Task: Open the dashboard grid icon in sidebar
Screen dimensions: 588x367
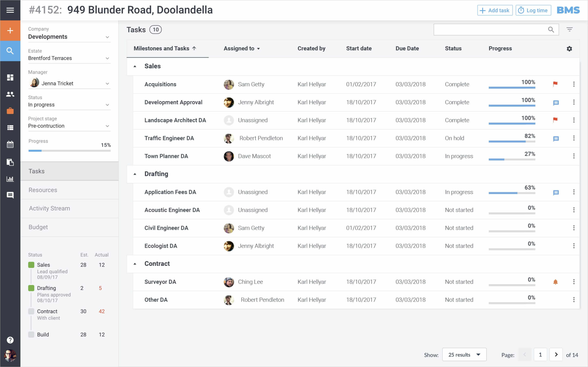Action: tap(10, 78)
